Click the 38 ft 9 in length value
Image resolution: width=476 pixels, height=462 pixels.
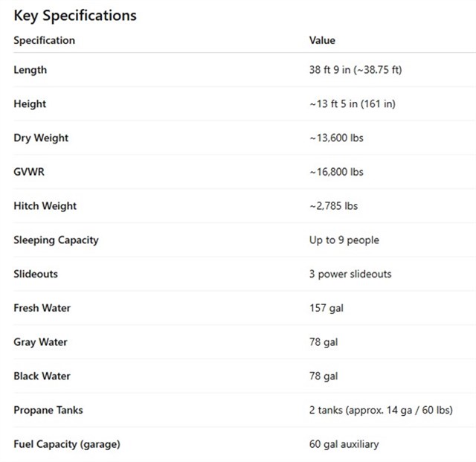point(356,70)
